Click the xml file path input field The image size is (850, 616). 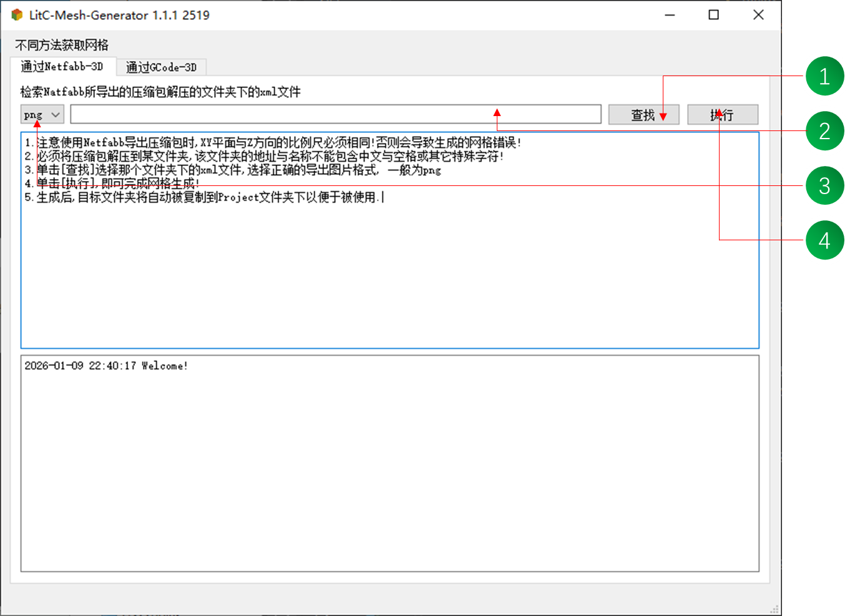(336, 114)
